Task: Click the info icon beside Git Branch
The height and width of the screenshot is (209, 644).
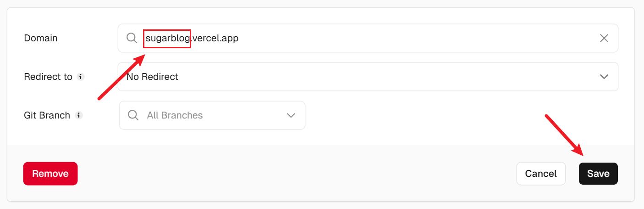Action: pyautogui.click(x=79, y=115)
